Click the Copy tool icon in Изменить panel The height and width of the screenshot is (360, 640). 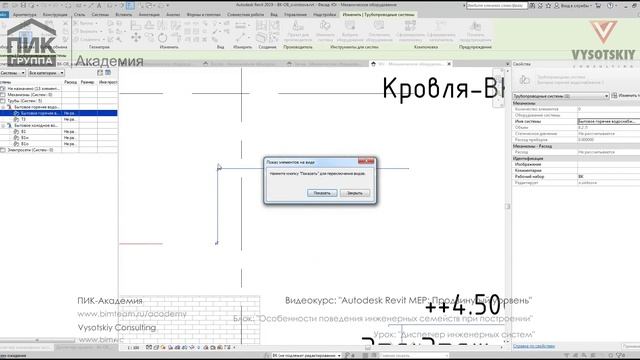pos(149,38)
